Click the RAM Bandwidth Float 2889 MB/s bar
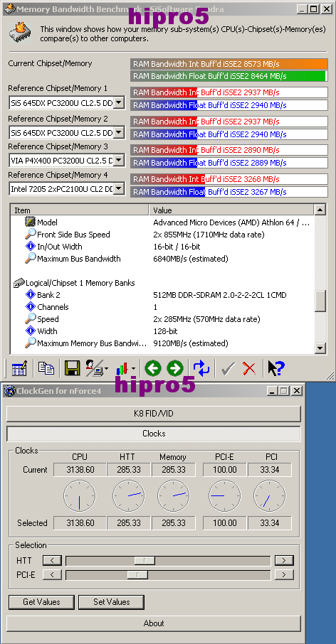Viewport: 336px width, 644px height. [x=229, y=163]
